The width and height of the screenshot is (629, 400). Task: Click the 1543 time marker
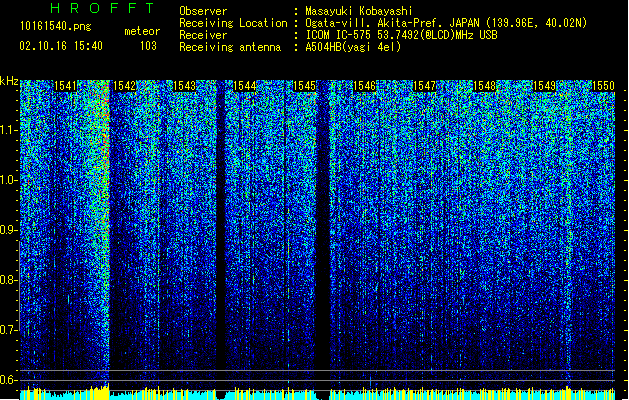[x=185, y=86]
